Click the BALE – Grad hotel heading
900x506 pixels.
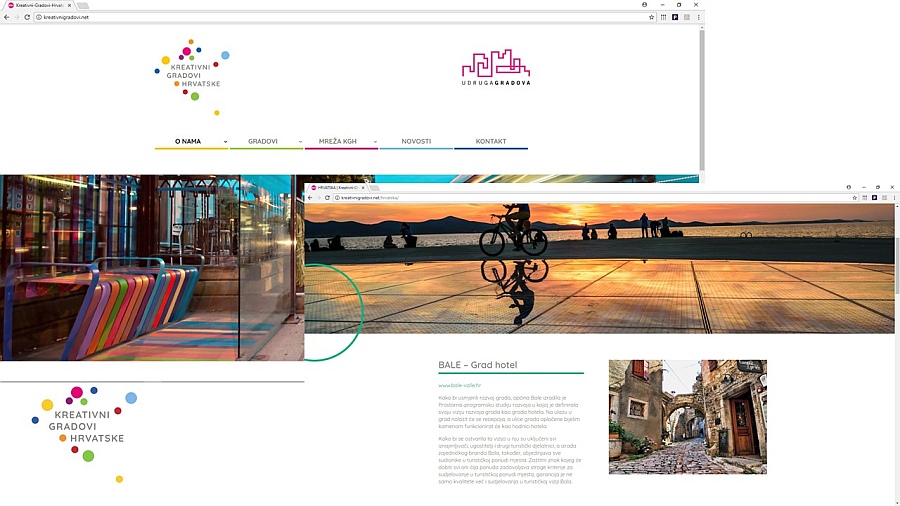click(x=478, y=365)
